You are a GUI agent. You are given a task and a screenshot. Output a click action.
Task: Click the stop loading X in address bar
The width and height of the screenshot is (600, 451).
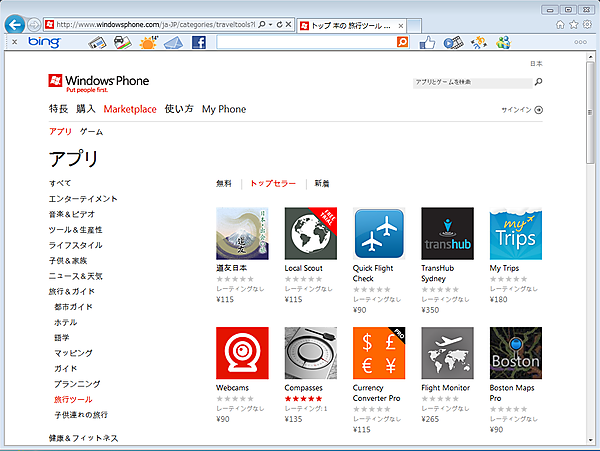[x=289, y=24]
